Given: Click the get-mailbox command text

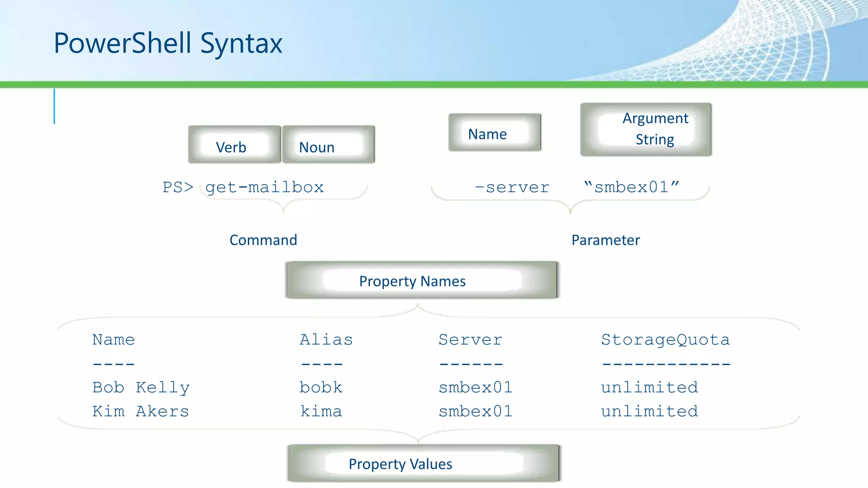Looking at the screenshot, I should 264,187.
